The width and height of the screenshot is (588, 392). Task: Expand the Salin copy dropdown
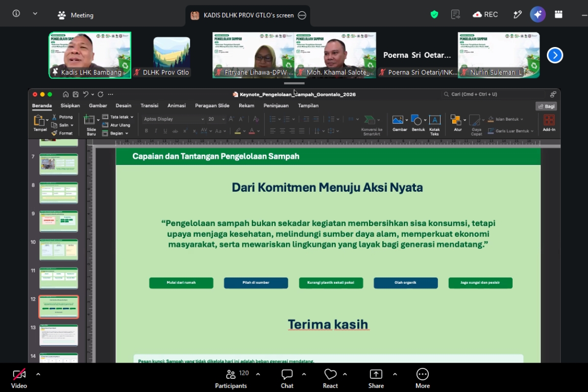click(x=72, y=125)
